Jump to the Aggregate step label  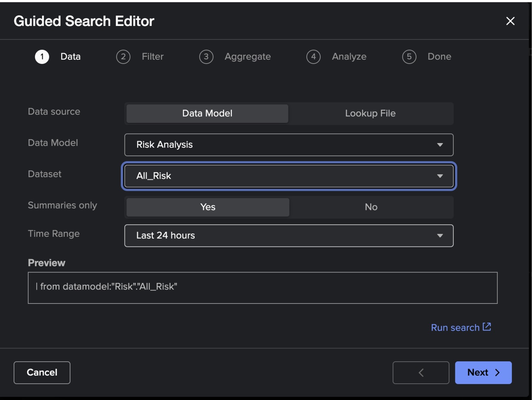[x=248, y=57]
